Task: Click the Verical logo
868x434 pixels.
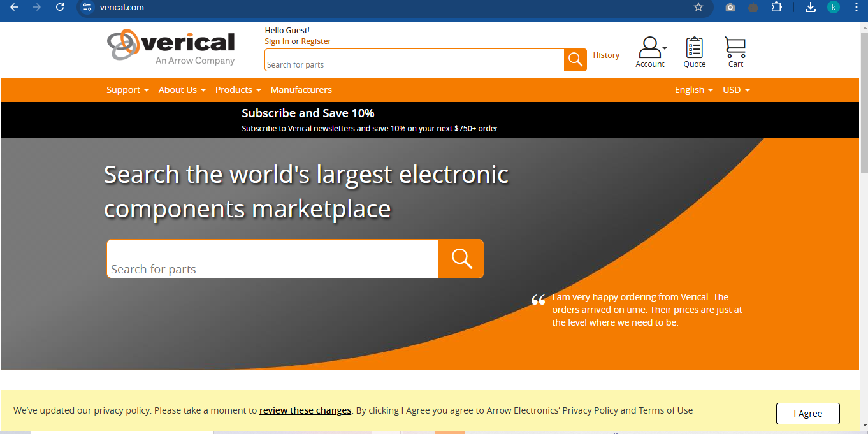Action: pos(171,47)
